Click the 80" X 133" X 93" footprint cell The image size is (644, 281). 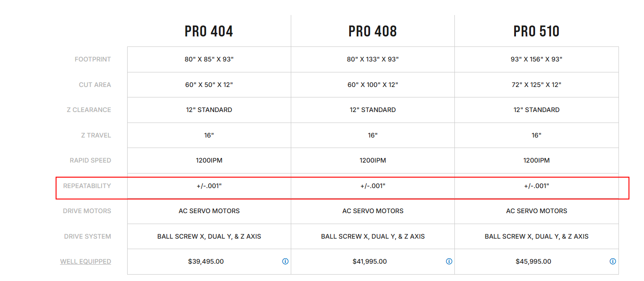[372, 59]
